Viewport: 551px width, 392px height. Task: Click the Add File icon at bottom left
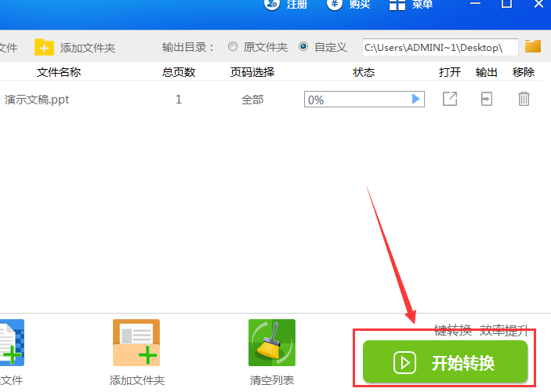(x=11, y=343)
